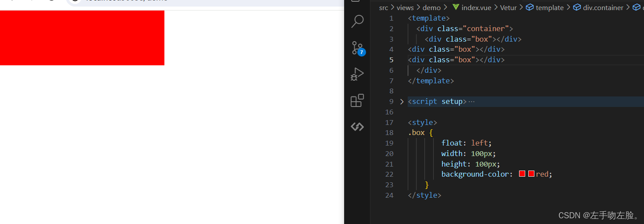Open the red color swatch directly after background-color colon
This screenshot has height=224, width=644.
click(x=522, y=174)
